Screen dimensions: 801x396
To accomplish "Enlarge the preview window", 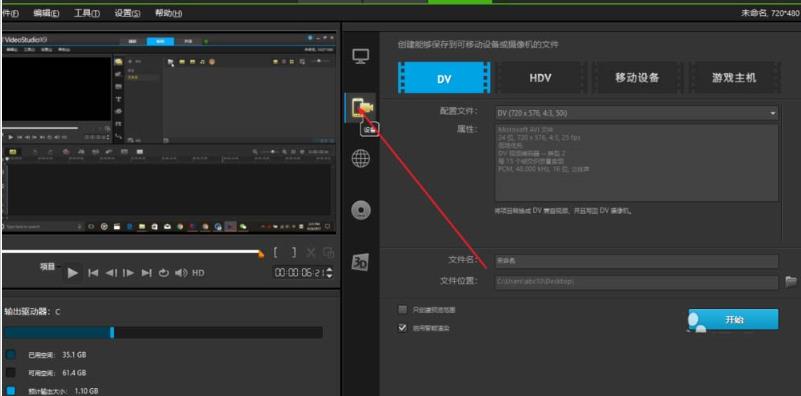I will click(x=328, y=252).
